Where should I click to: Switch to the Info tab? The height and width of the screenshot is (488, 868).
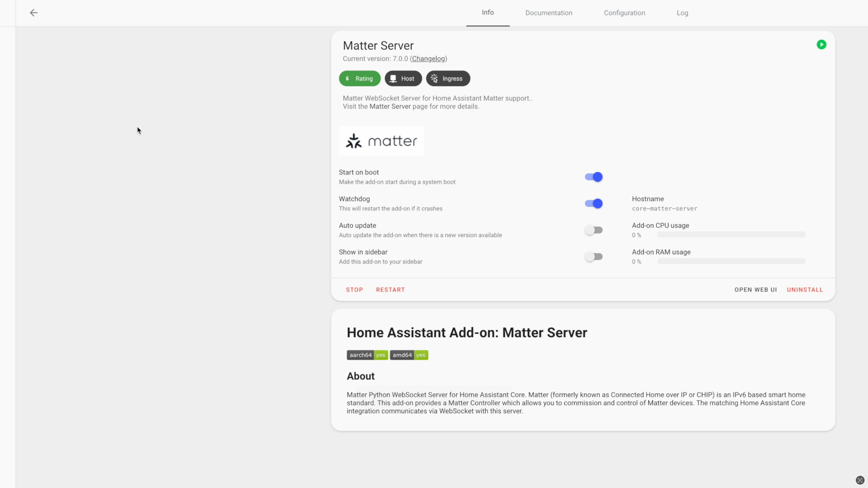tap(488, 13)
